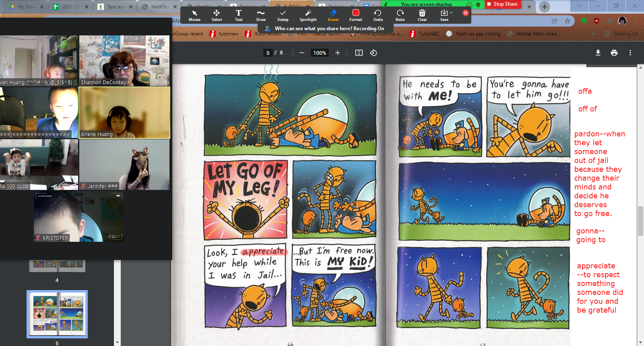Undo the last annotation
The width and height of the screenshot is (644, 346).
378,15
